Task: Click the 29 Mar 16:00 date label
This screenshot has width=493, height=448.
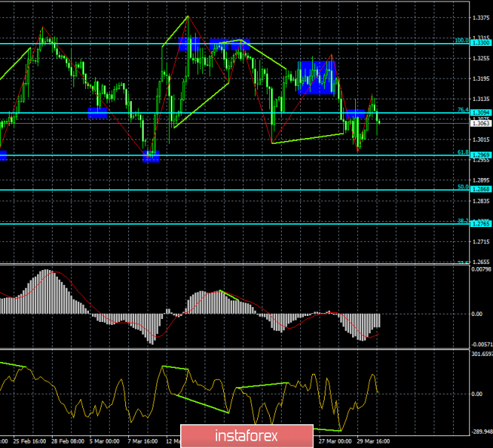Action: [x=373, y=440]
